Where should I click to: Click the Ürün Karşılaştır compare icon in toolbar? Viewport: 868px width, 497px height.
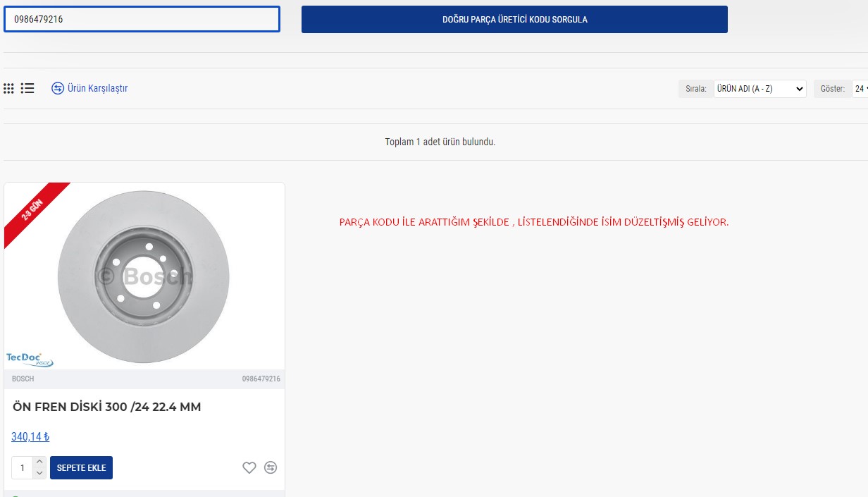click(58, 88)
